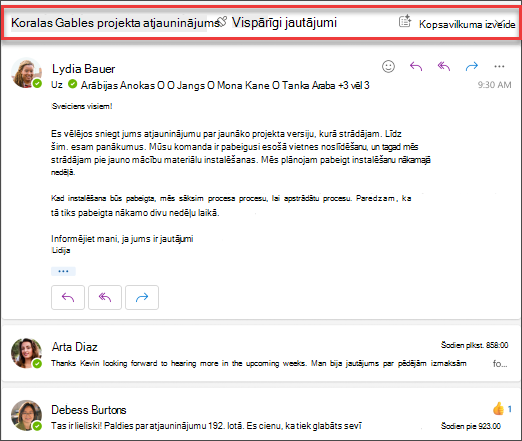
Task: Click the Kopsavilkuma izveide summary icon
Action: coord(405,21)
